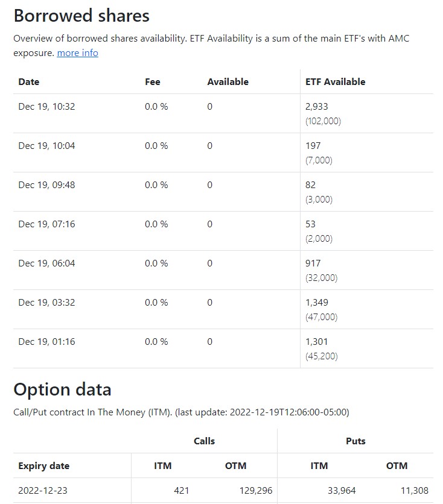This screenshot has height=504, width=443.
Task: Click the 'Available' column header
Action: click(x=228, y=82)
